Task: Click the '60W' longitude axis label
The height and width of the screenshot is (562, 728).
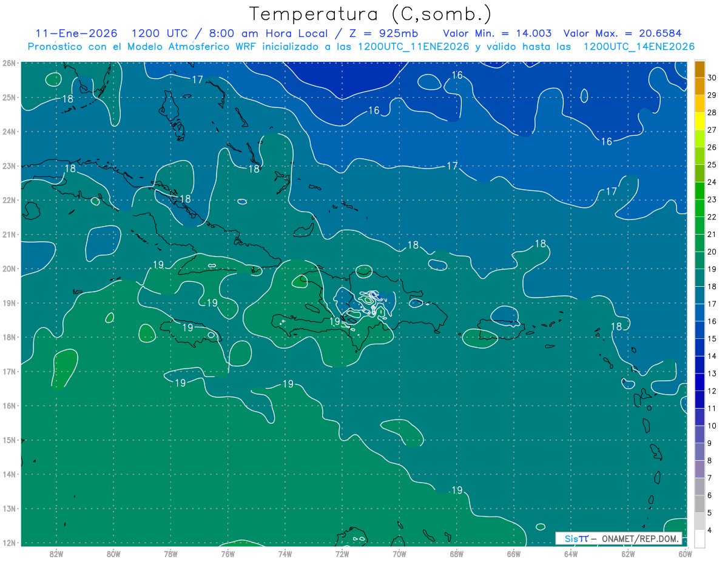Action: (x=685, y=553)
